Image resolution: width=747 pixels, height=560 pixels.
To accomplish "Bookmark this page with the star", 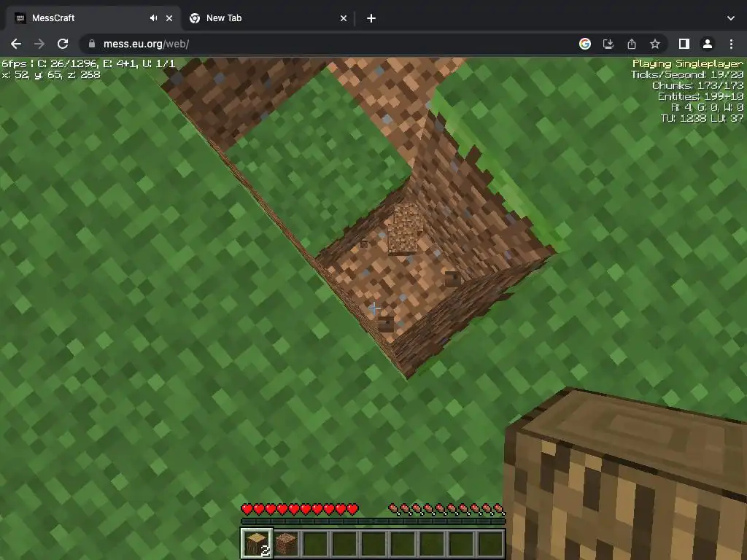I will pyautogui.click(x=655, y=44).
